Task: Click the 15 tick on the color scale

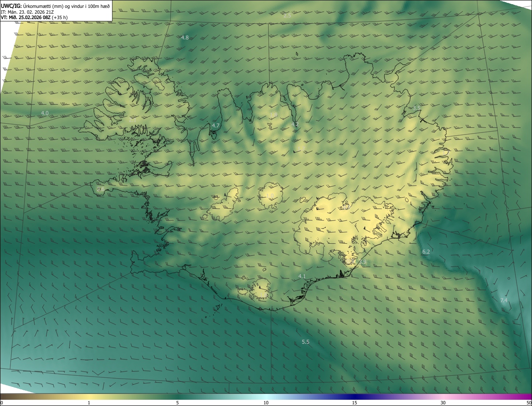Action: pyautogui.click(x=355, y=403)
